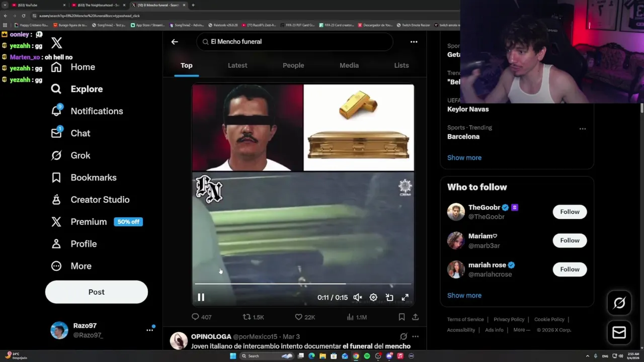Open TheGoobr's profile avatar
Image resolution: width=644 pixels, height=362 pixels.
[456, 212]
